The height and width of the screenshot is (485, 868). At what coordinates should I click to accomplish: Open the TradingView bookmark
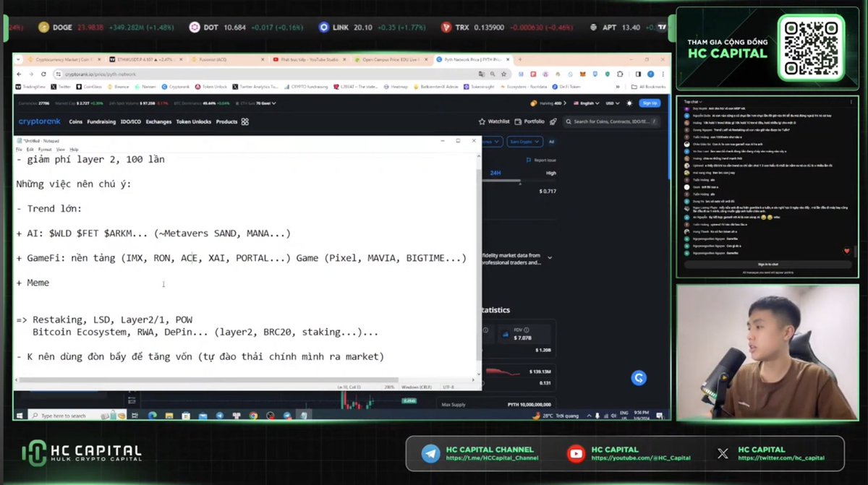coord(31,86)
